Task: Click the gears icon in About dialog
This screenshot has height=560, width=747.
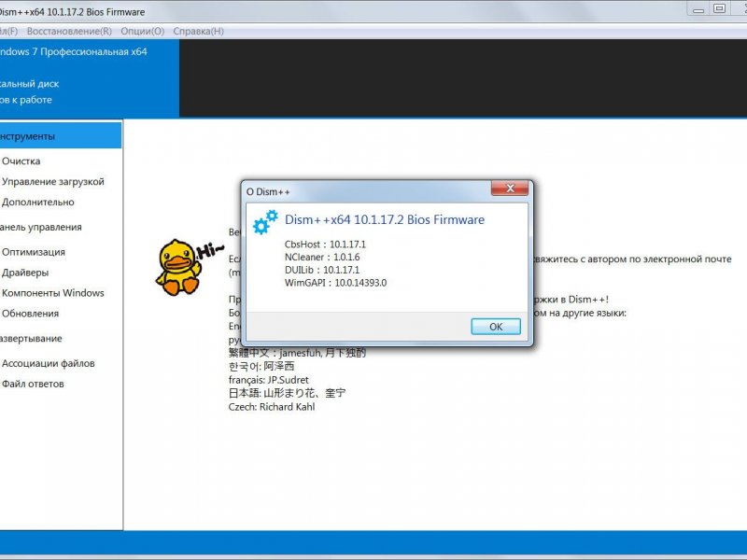Action: (265, 222)
